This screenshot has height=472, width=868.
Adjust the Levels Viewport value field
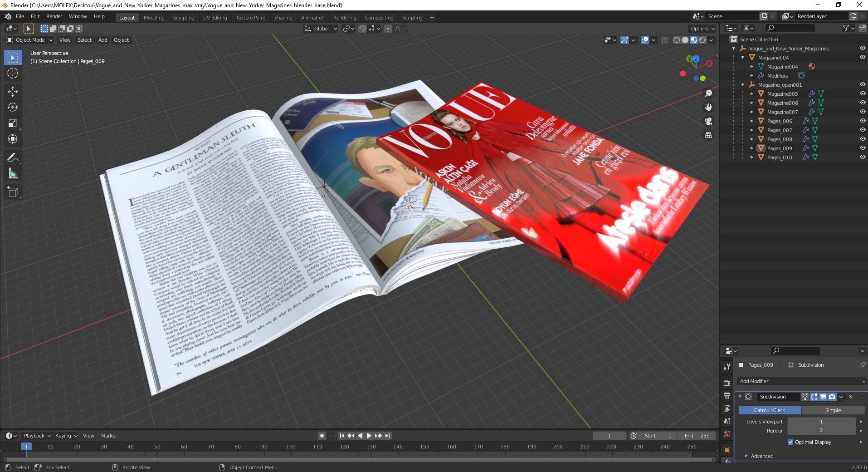coord(821,422)
